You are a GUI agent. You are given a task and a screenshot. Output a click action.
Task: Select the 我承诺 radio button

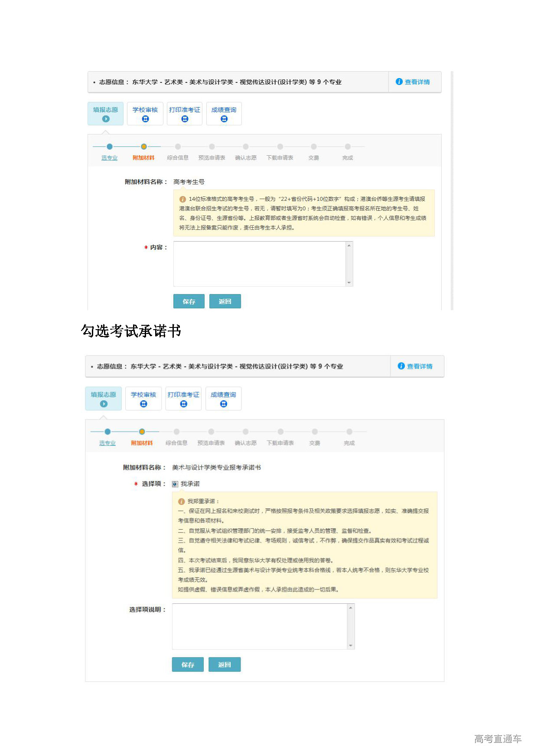175,484
